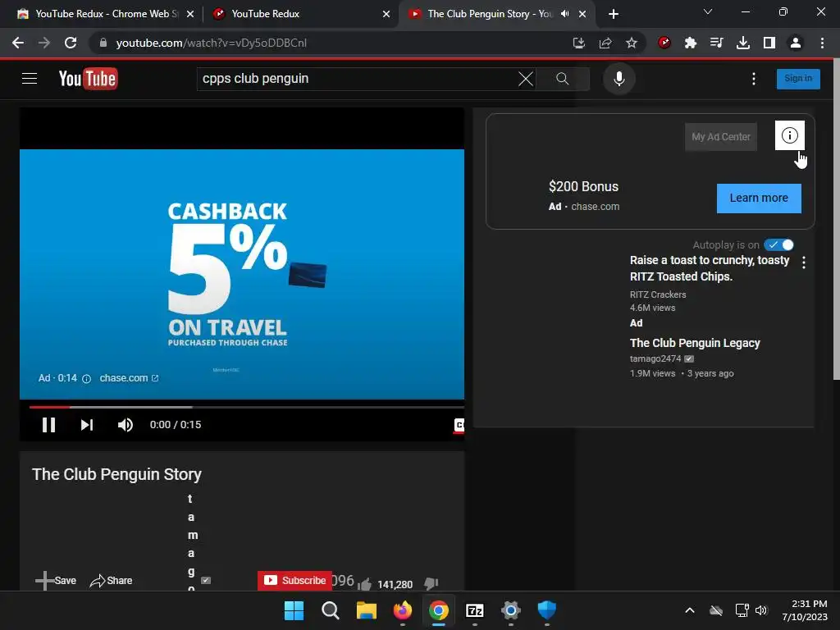Click the ad info circle icon
Image resolution: width=840 pixels, height=630 pixels.
click(x=790, y=135)
